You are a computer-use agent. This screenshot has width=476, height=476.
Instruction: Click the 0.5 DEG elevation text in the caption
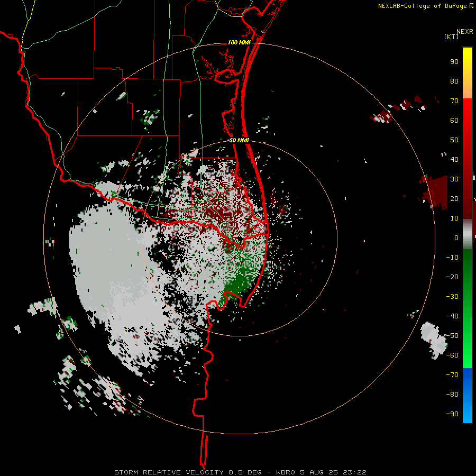click(x=245, y=472)
